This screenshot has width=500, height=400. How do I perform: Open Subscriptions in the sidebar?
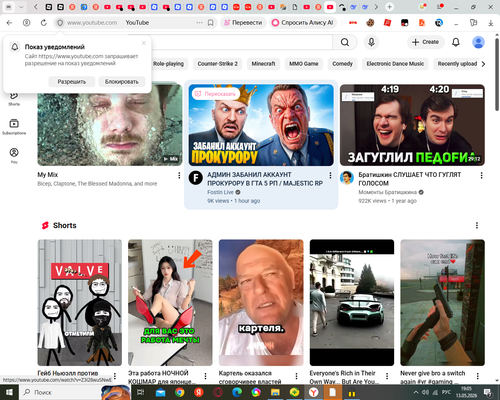point(14,127)
